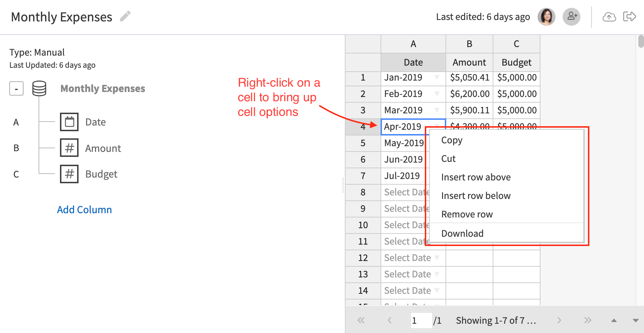Choose Copy from the context menu
The width and height of the screenshot is (644, 333).
click(452, 140)
